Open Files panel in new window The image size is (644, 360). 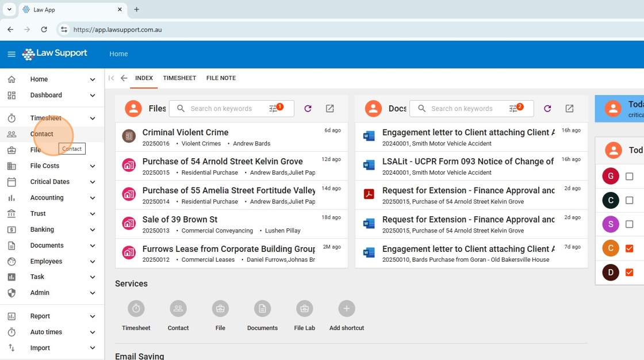point(329,109)
